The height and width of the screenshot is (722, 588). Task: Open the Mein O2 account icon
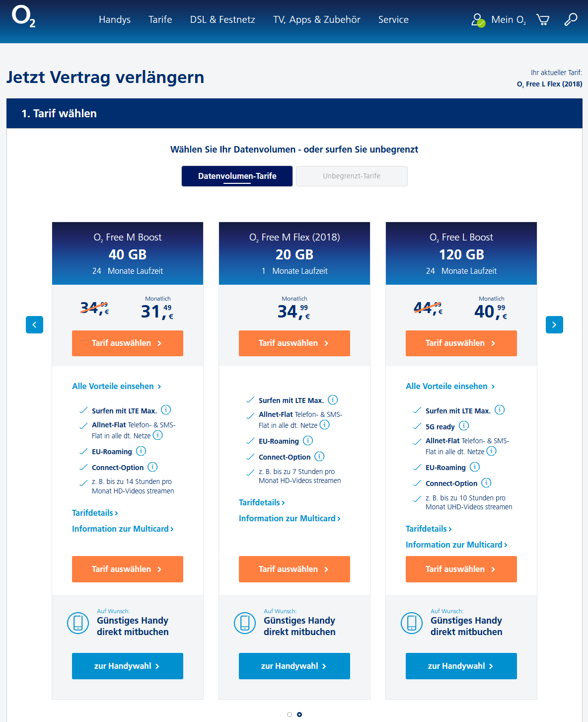pyautogui.click(x=478, y=20)
